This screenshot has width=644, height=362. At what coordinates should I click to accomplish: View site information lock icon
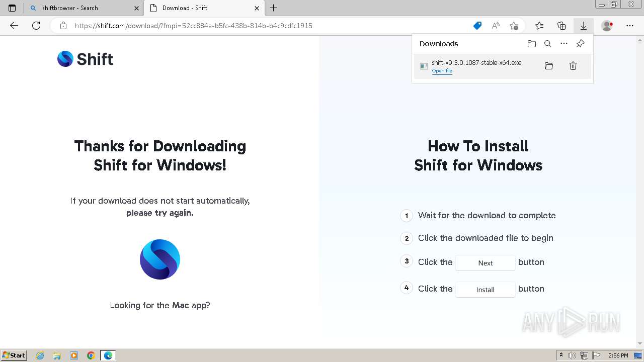[x=63, y=26]
